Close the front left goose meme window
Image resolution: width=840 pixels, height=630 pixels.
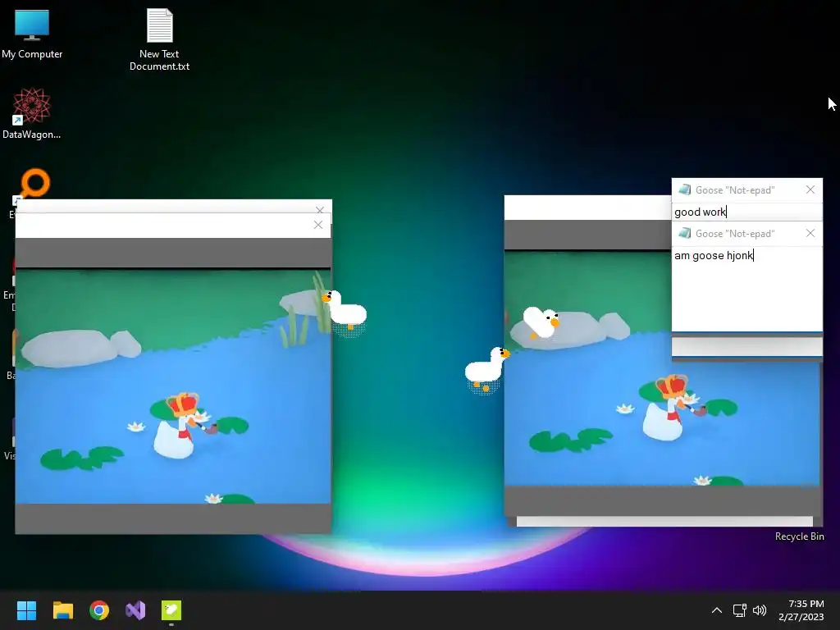click(318, 225)
